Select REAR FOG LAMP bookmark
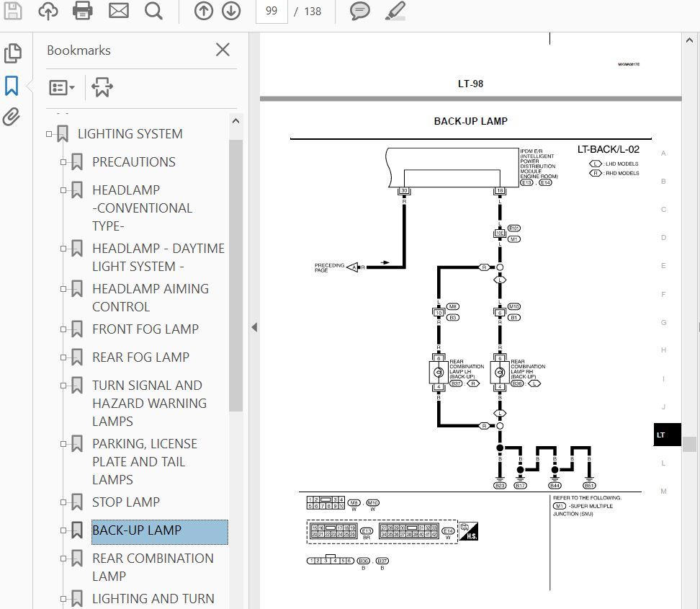 click(x=140, y=357)
